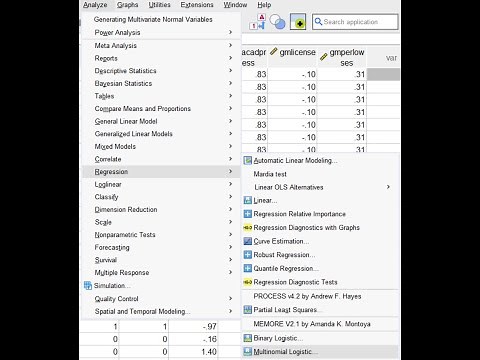
Task: Select the gmperlowses column header
Action: 342,57
